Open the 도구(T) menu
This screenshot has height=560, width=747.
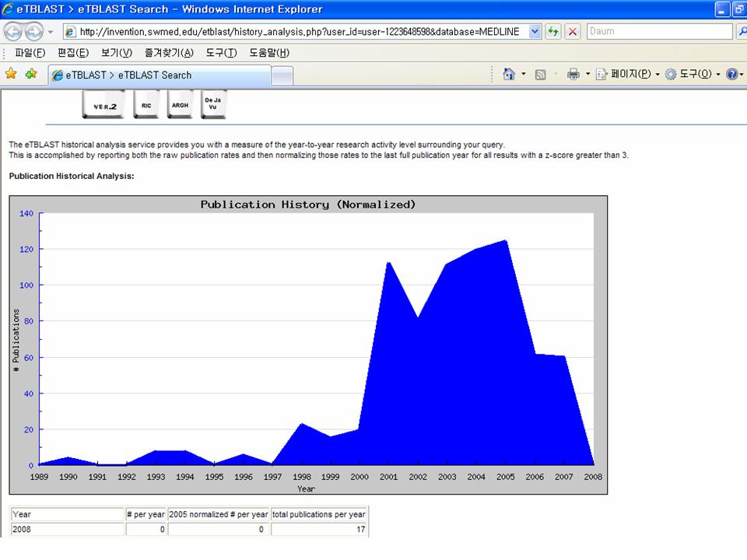[222, 52]
